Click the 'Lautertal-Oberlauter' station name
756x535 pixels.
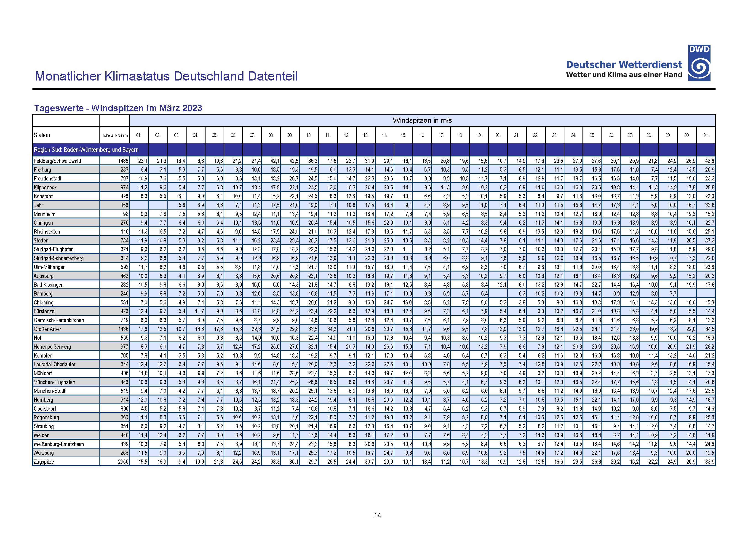click(x=55, y=364)
